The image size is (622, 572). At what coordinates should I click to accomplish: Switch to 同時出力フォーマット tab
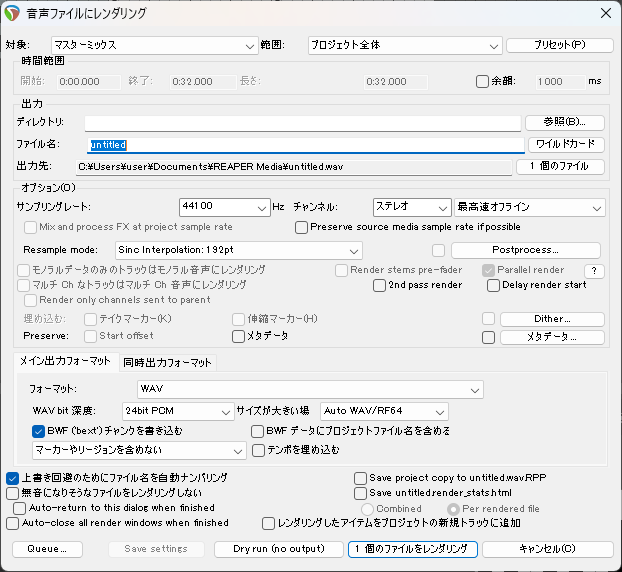[168, 362]
